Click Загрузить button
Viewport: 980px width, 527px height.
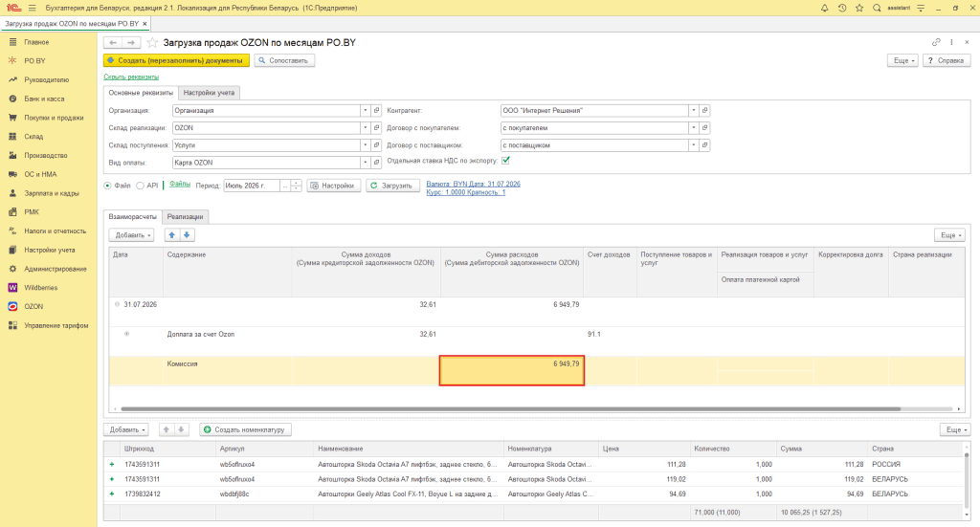pos(392,186)
